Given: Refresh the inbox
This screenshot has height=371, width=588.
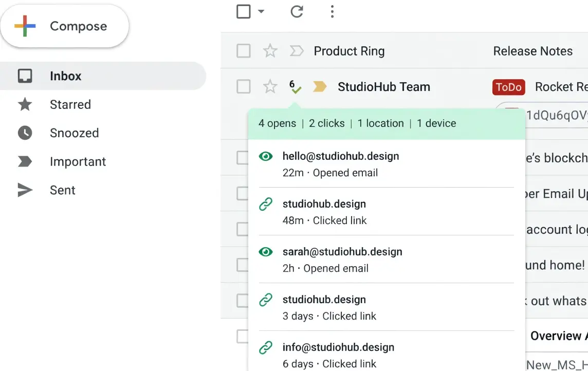Looking at the screenshot, I should coord(297,11).
